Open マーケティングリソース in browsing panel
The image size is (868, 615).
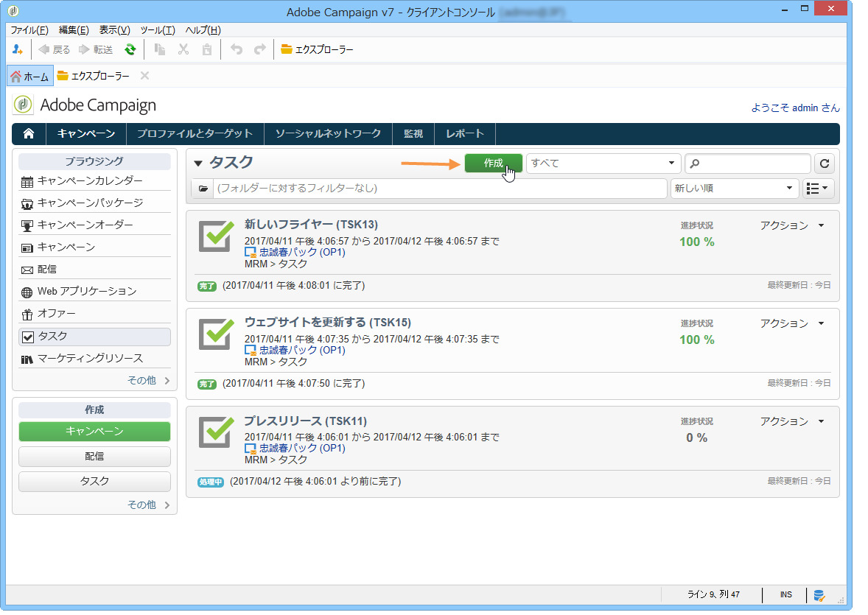click(x=94, y=359)
